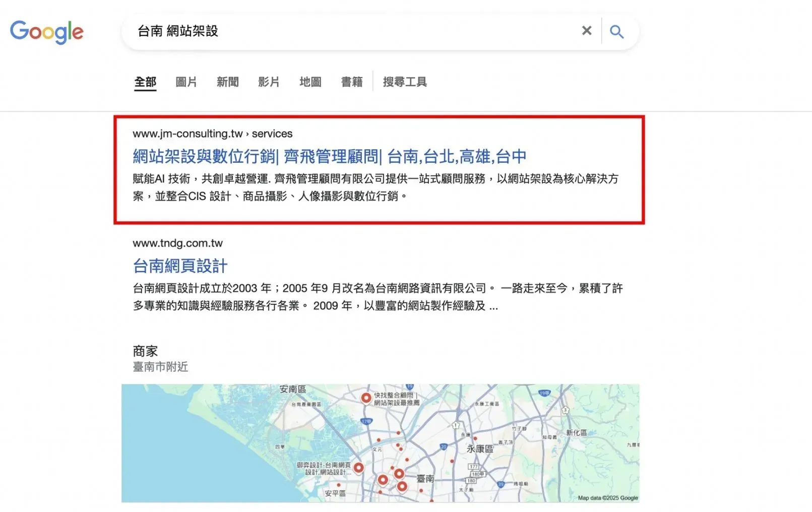Open the 新聞 tab
812x512 pixels.
(228, 82)
